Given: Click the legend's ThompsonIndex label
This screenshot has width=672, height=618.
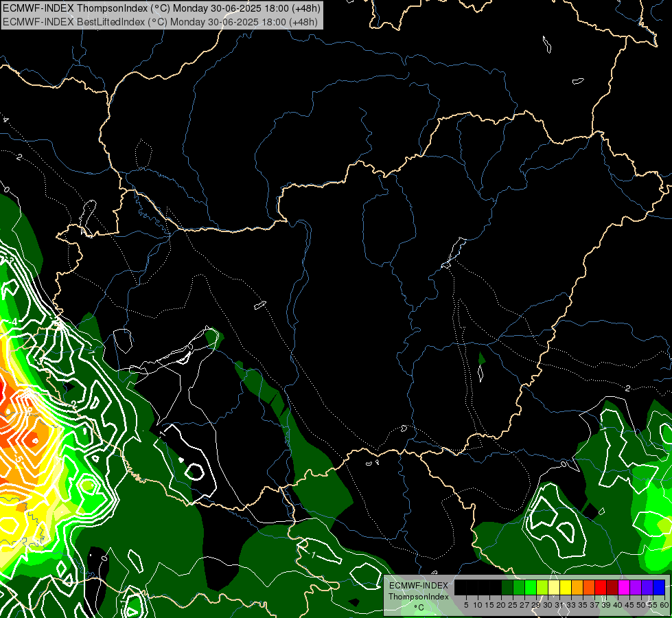Looking at the screenshot, I should (419, 597).
